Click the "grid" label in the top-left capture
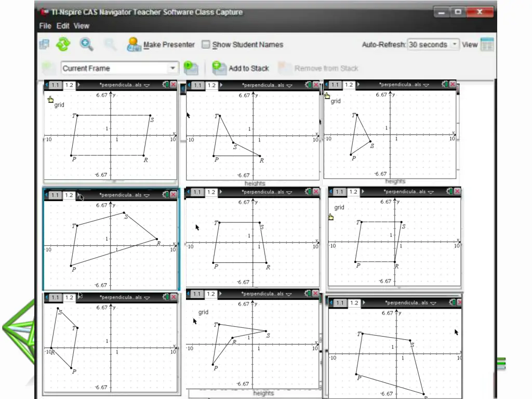 pyautogui.click(x=59, y=105)
